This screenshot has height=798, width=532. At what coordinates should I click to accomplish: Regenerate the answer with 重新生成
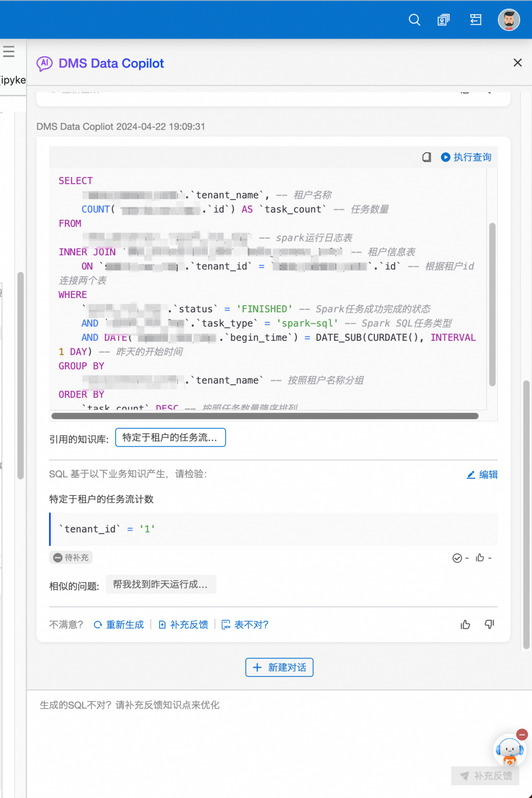[x=119, y=625]
